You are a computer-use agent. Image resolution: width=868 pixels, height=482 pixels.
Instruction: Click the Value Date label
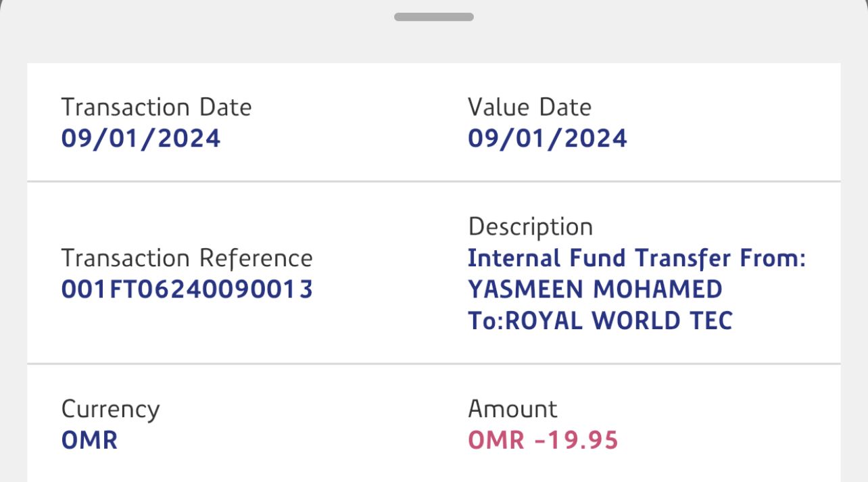(529, 107)
